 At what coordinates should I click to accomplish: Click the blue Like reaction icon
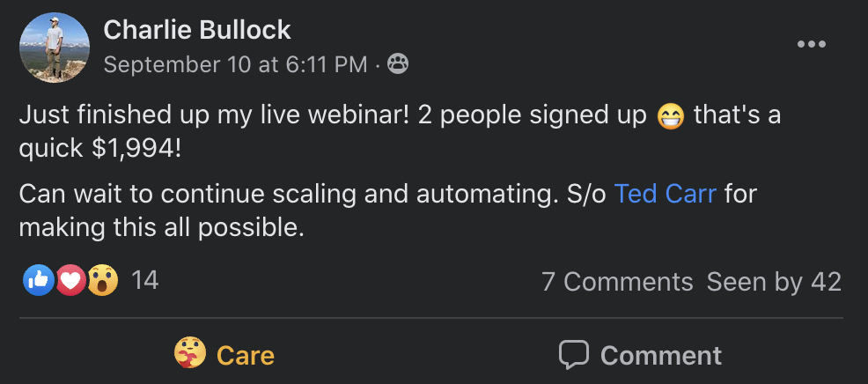pos(38,280)
